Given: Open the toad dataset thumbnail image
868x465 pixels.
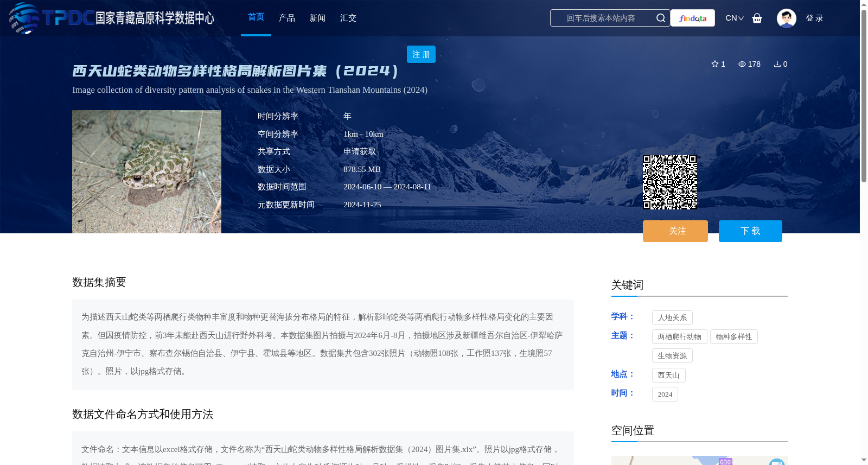Looking at the screenshot, I should (146, 172).
